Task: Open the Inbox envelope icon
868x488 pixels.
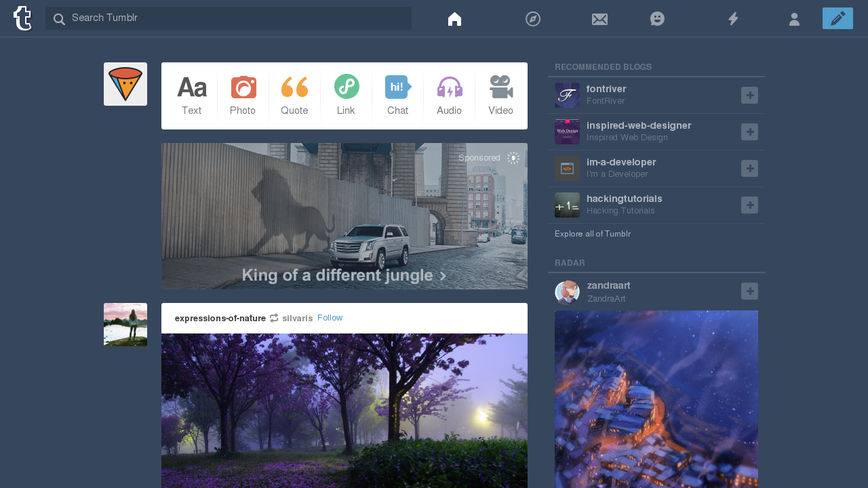Action: (x=599, y=19)
